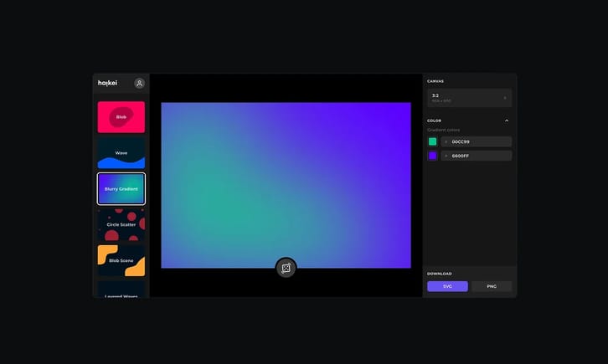Download the image as PNG

(492, 286)
